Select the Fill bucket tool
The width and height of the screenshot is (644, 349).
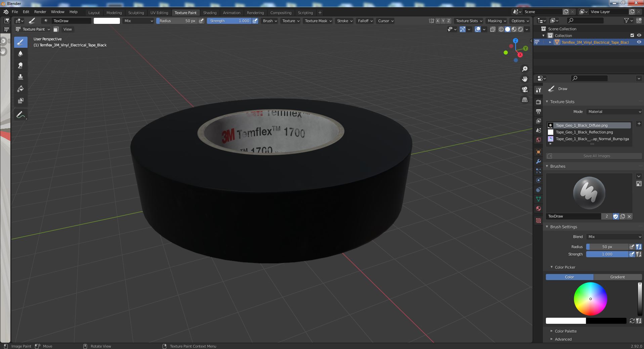[x=20, y=89]
